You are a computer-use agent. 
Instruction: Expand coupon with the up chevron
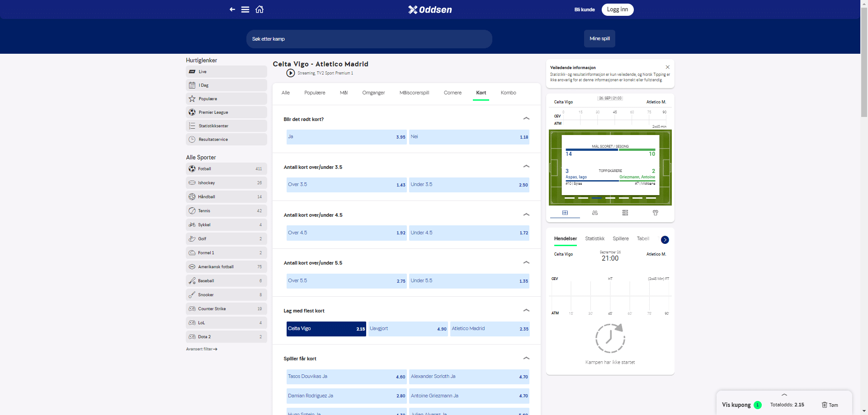coord(784,395)
